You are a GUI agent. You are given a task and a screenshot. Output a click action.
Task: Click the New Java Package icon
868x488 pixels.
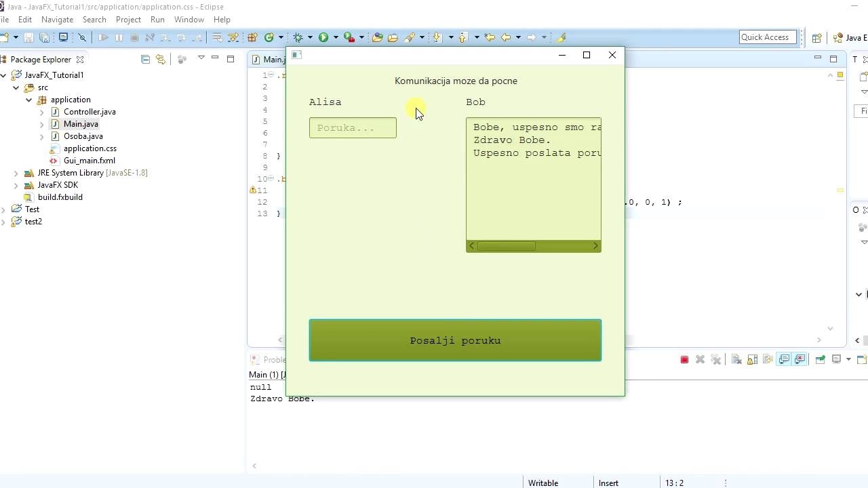point(252,37)
